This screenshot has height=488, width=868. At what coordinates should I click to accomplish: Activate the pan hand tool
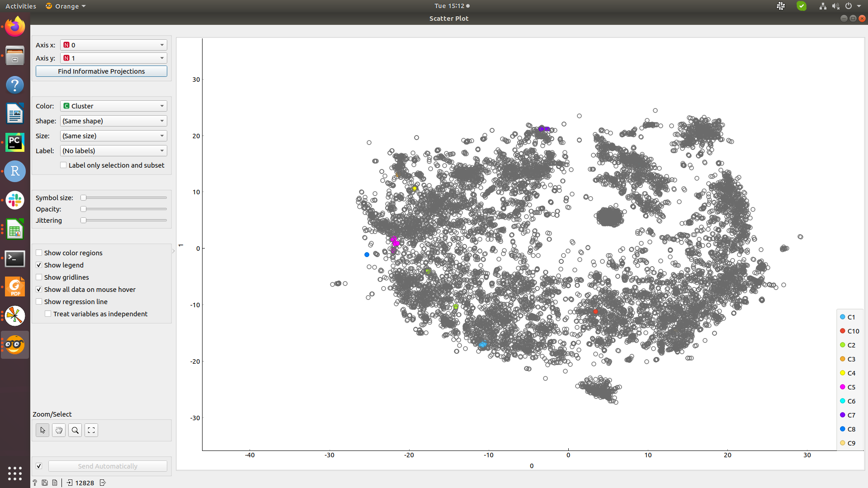coord(58,430)
